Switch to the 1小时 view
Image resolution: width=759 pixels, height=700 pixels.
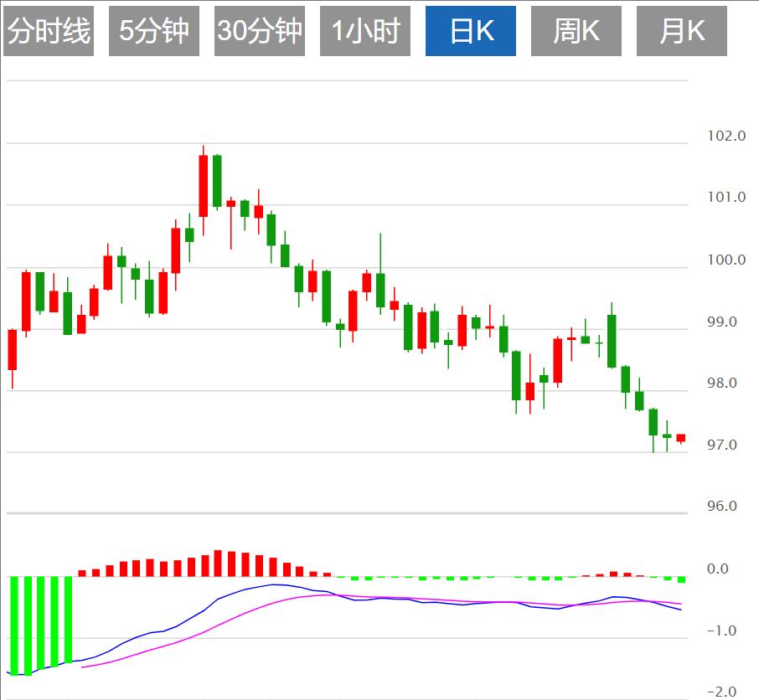coord(365,31)
